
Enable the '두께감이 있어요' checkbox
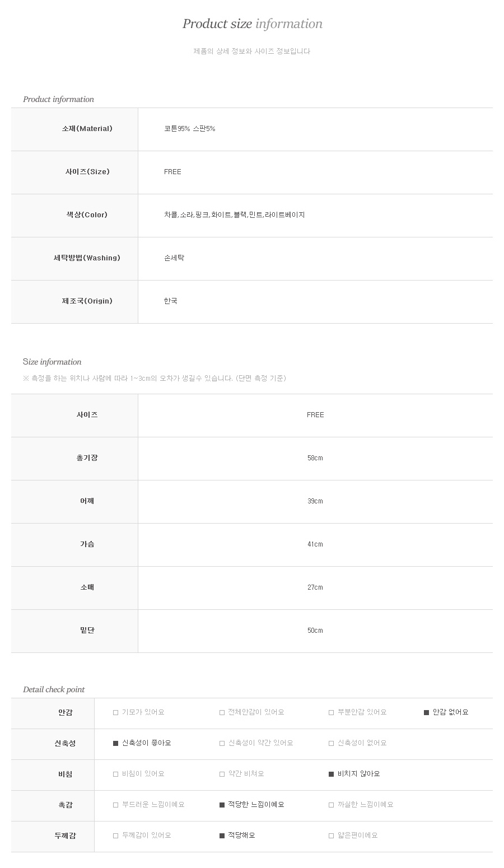[x=116, y=836]
